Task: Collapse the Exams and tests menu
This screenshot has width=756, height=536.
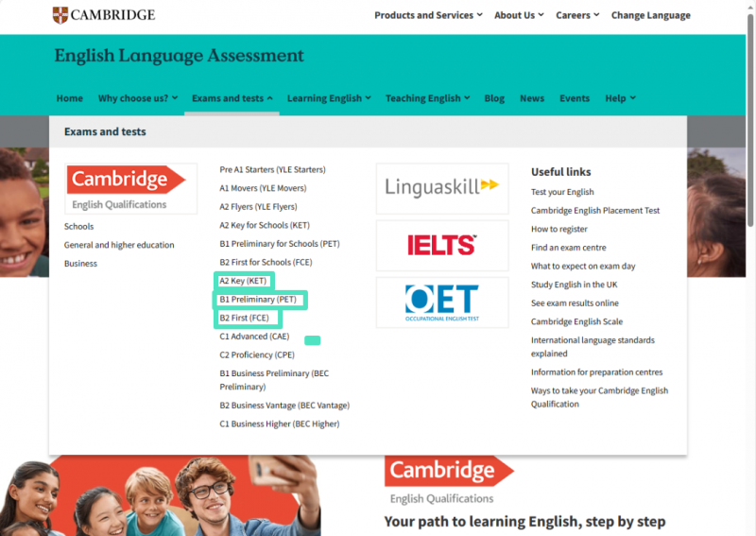Action: (232, 98)
